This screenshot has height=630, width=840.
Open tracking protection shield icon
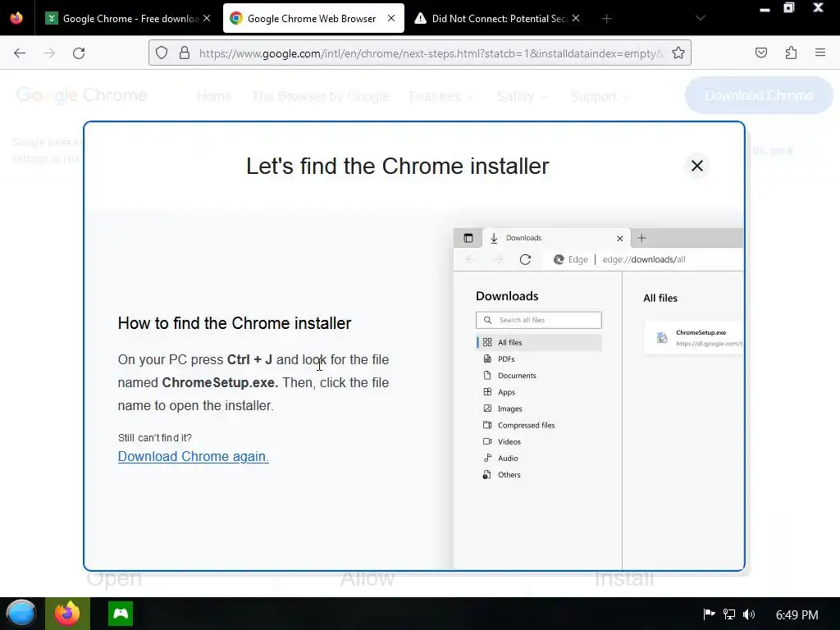pyautogui.click(x=162, y=52)
